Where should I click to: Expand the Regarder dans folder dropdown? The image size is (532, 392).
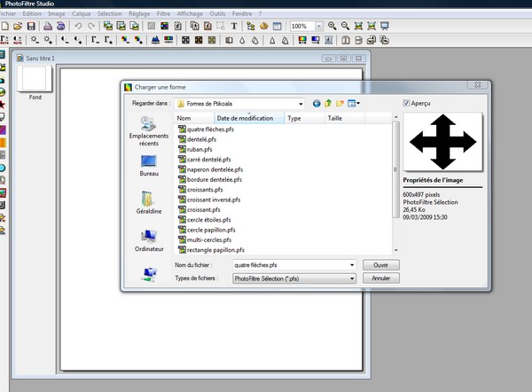301,104
